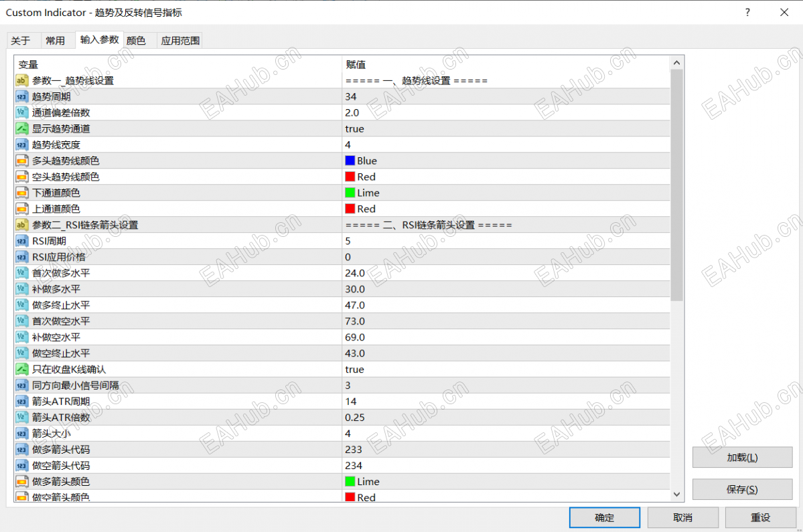The height and width of the screenshot is (532, 803).
Task: Select the double icon beside 做空终止水平
Action: point(21,353)
